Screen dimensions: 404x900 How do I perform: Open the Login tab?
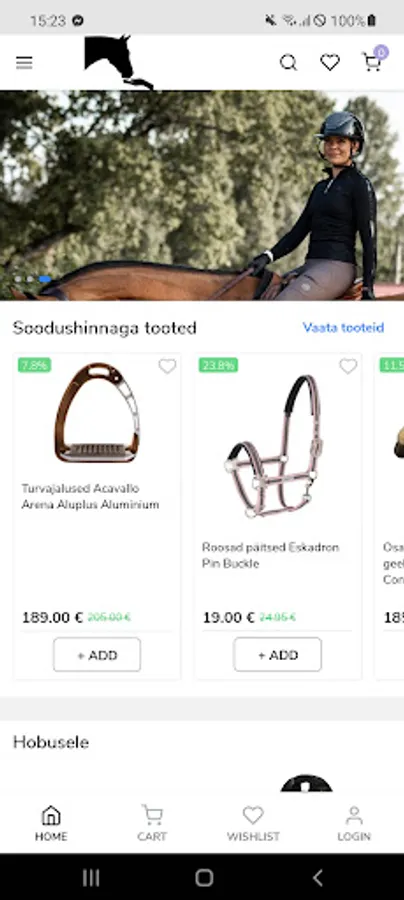354,823
